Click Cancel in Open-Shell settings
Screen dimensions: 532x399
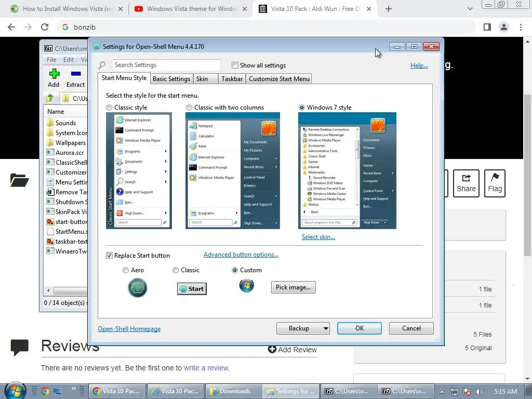tap(411, 328)
